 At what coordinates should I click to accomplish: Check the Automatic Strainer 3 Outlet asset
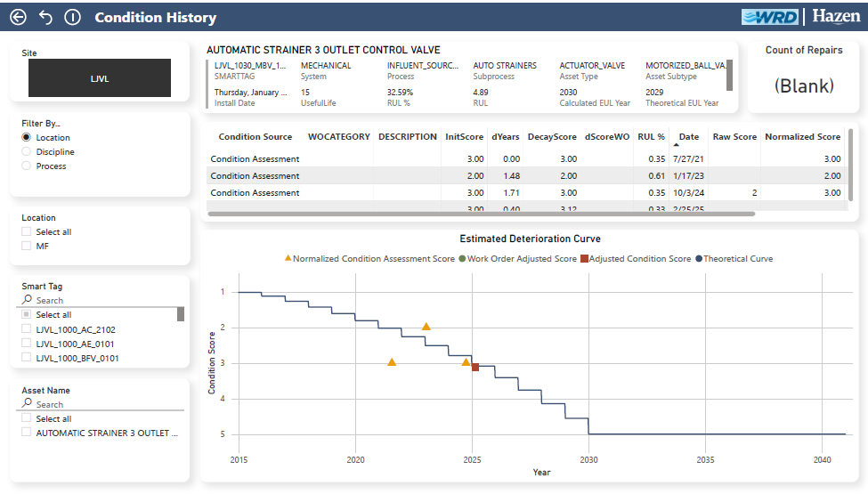(27, 433)
